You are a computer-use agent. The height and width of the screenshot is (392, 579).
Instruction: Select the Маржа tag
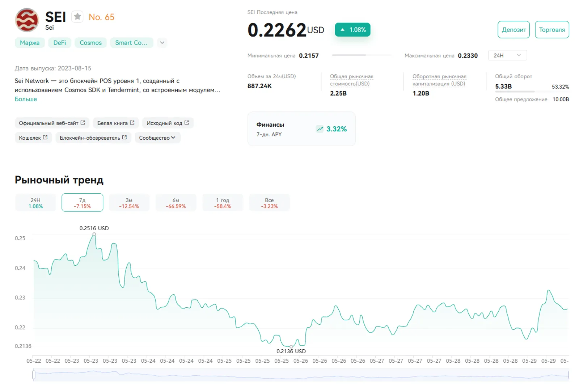tap(30, 43)
